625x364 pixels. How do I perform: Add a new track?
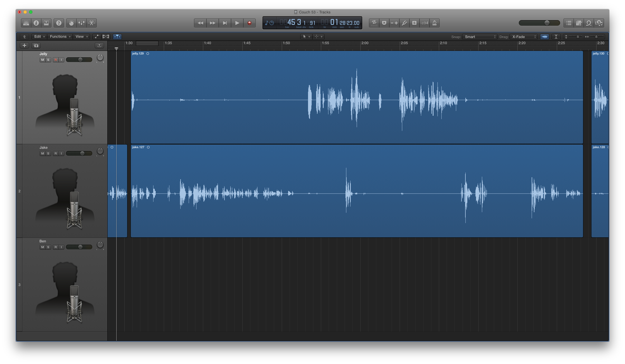[x=25, y=45]
